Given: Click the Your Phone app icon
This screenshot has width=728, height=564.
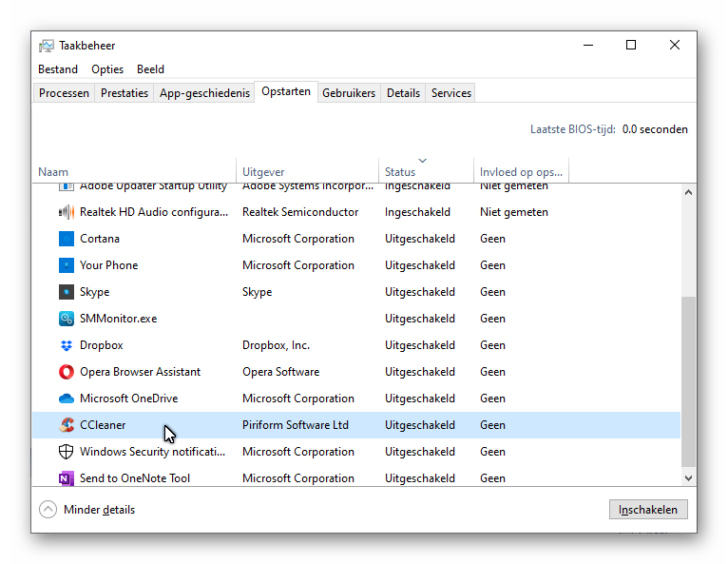Looking at the screenshot, I should [x=66, y=265].
